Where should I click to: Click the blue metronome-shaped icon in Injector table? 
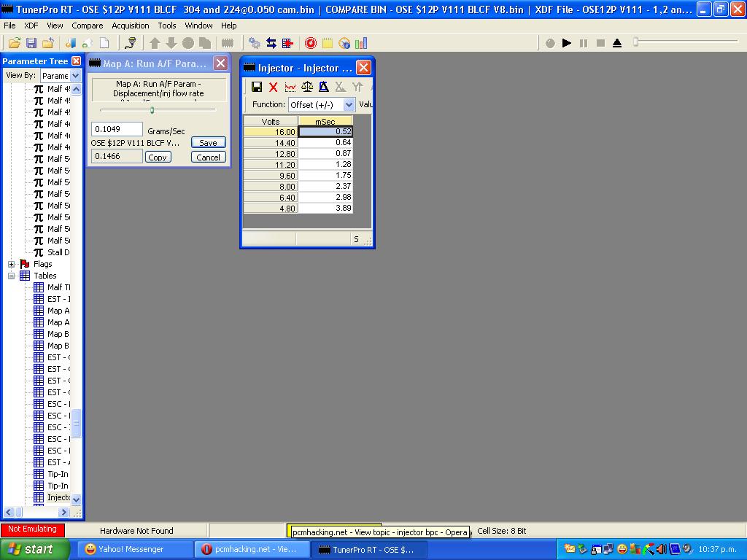tap(323, 87)
